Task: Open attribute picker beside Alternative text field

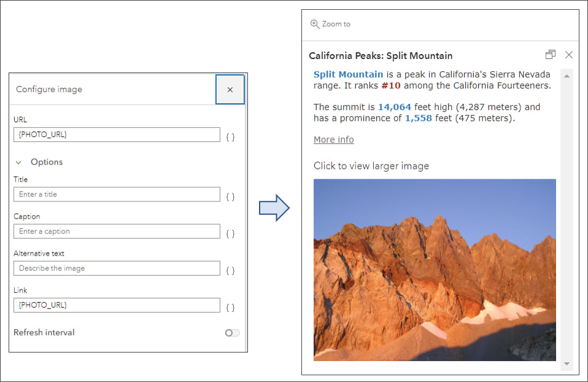Action: click(230, 270)
